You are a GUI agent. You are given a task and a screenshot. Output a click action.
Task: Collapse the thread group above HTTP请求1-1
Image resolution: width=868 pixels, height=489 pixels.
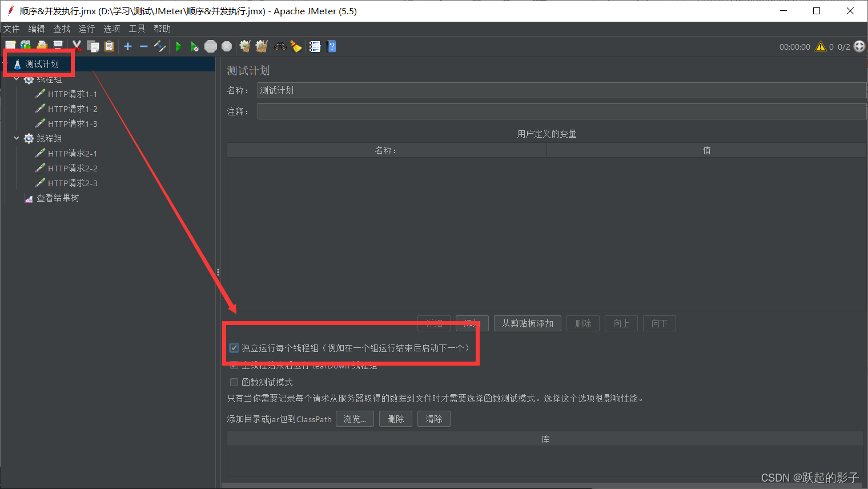[17, 79]
